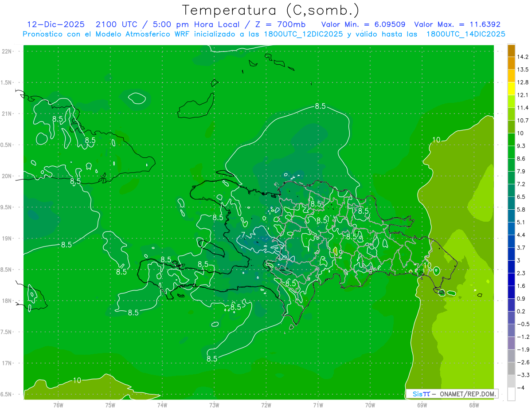Image resolution: width=532 pixels, height=411 pixels.
Task: Click the dark orange swatch above 14.2
Action: [x=511, y=50]
